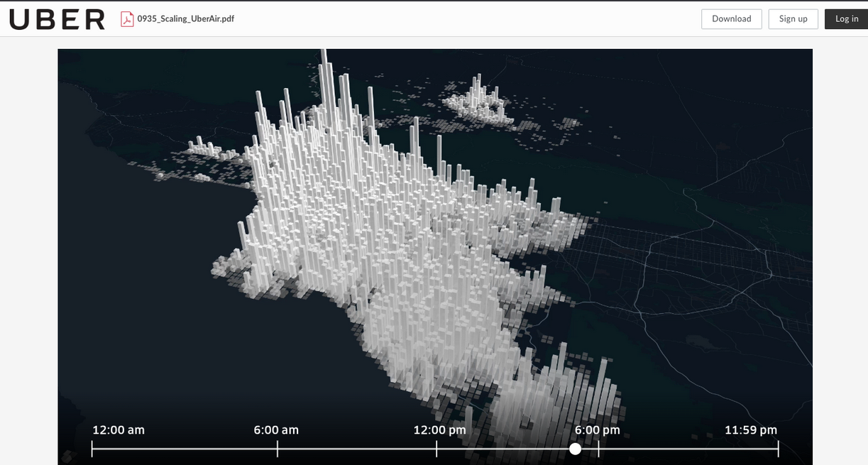Select the 12:00 am timeline label
The width and height of the screenshot is (868, 465).
119,430
